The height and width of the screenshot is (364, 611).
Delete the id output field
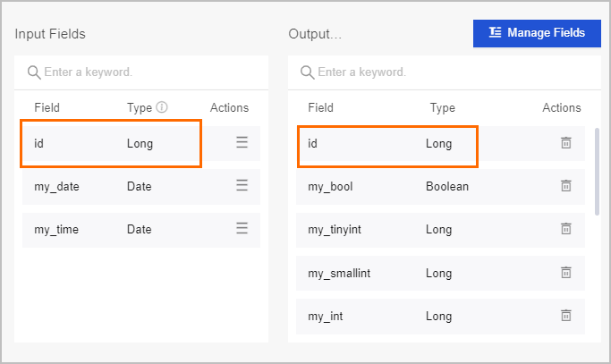point(565,143)
